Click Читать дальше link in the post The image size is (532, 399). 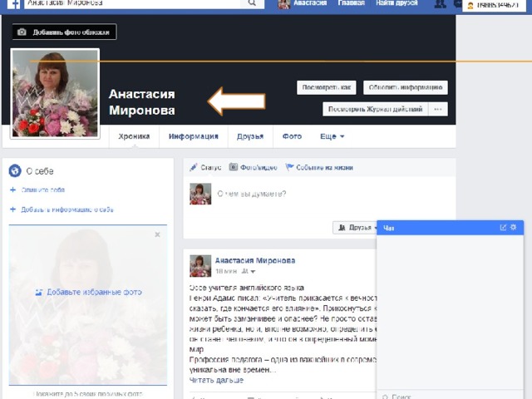pyautogui.click(x=216, y=380)
